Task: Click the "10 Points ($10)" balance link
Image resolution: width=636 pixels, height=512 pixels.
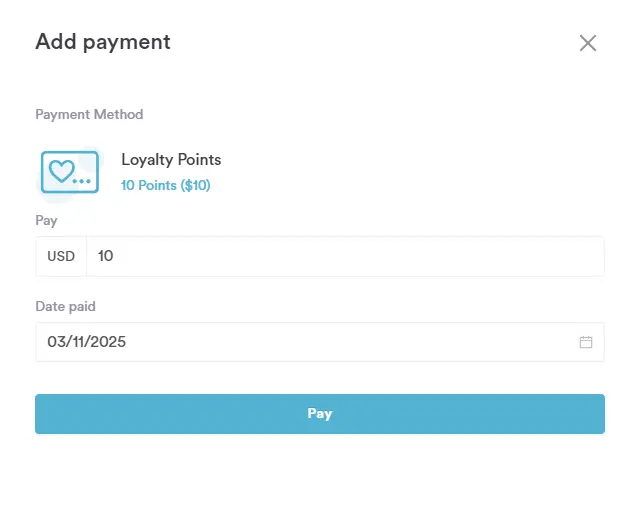Action: [165, 185]
